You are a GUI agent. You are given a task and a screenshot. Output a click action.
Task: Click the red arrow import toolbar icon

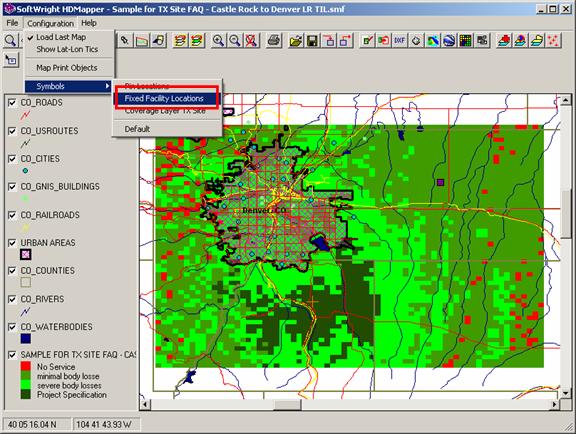[x=384, y=40]
